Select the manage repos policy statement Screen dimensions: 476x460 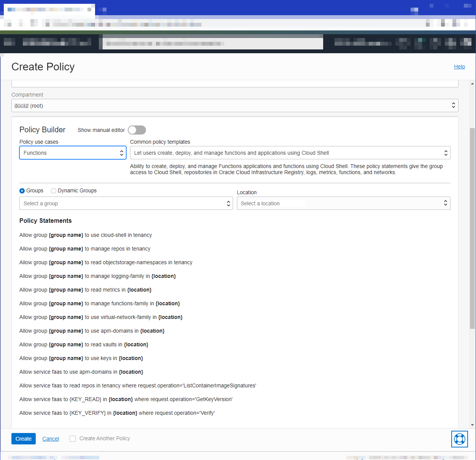(x=85, y=249)
